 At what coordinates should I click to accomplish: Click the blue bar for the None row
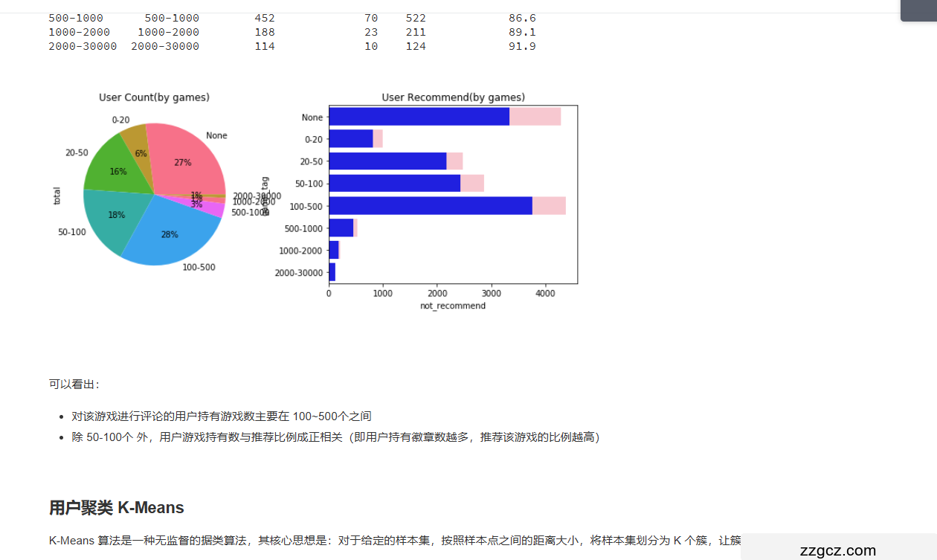[419, 117]
